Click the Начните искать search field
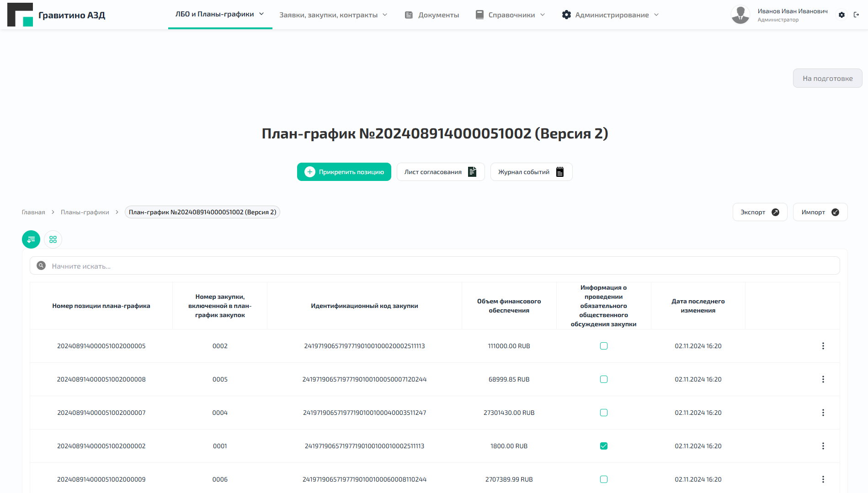Screen dimensions: 868x493 183,265
